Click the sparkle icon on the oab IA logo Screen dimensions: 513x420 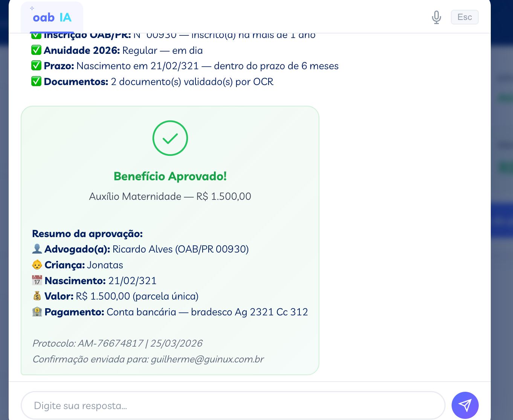[32, 8]
